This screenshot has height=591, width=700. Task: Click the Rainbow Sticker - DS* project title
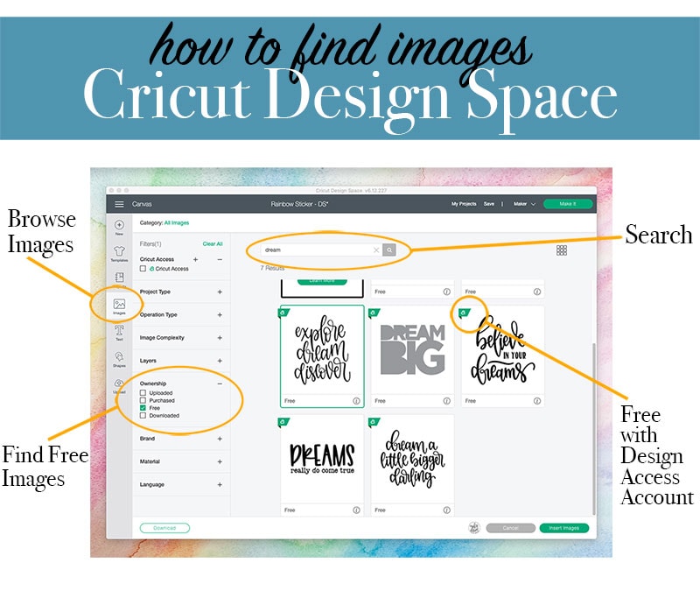(x=299, y=204)
